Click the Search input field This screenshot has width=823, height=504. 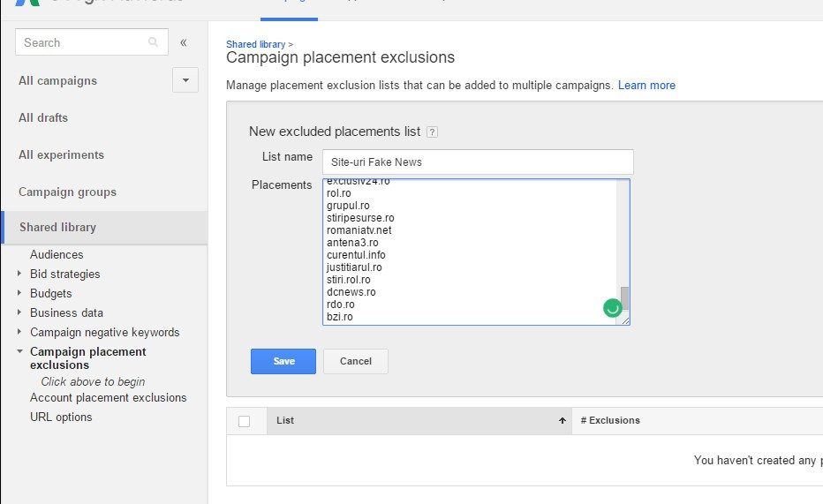pos(92,42)
